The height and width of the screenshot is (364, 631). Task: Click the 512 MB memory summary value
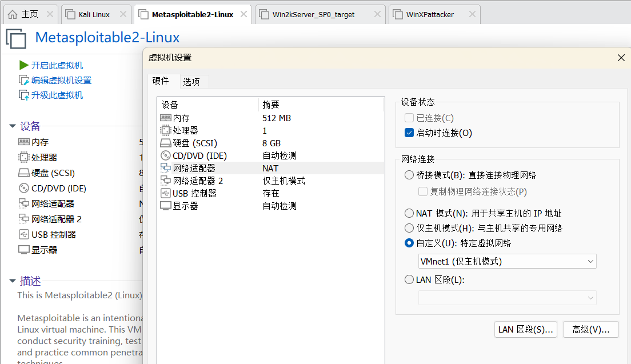[x=277, y=118]
